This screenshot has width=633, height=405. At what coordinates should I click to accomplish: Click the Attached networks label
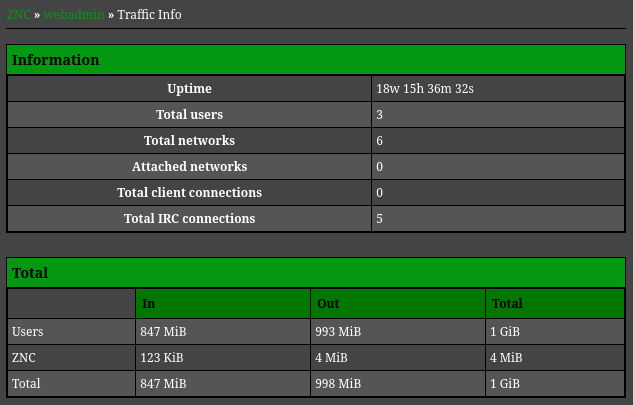click(189, 166)
